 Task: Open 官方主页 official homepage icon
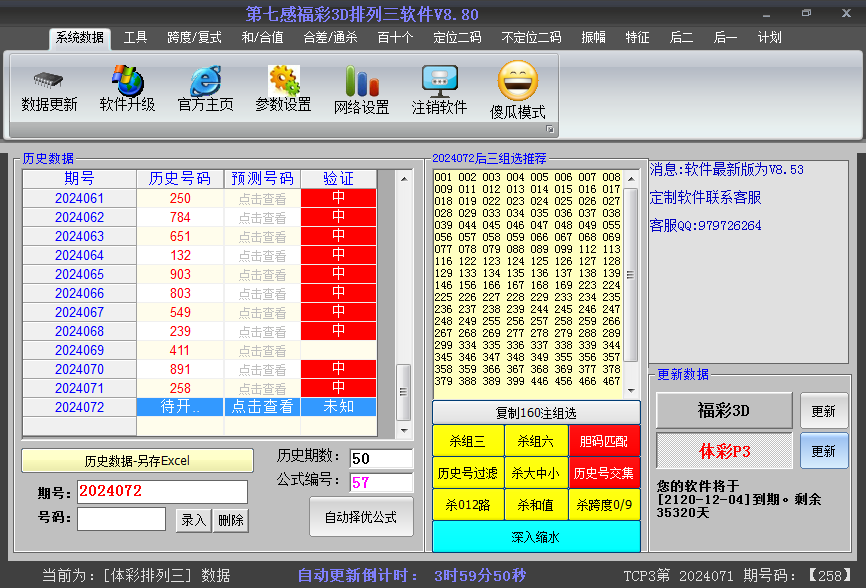pyautogui.click(x=205, y=81)
